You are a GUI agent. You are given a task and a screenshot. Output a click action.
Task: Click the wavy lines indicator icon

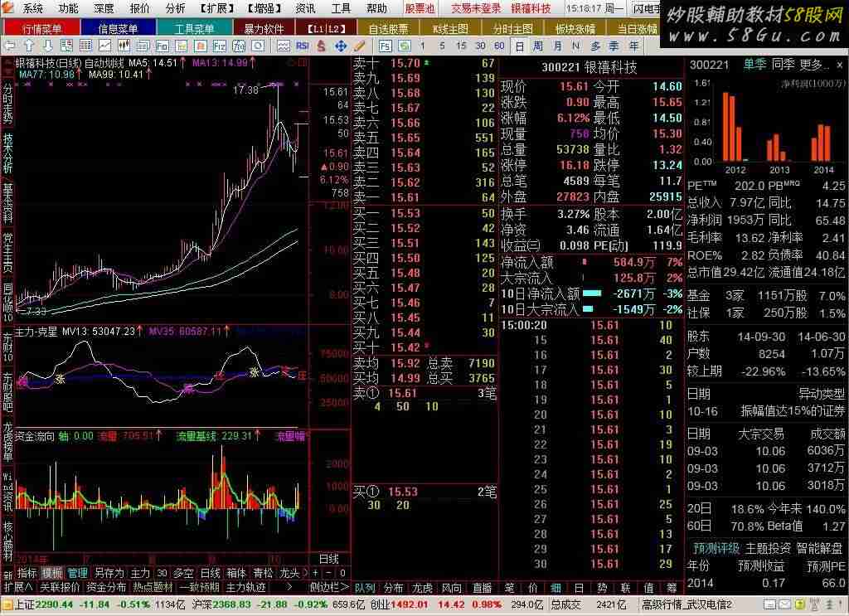tap(284, 46)
